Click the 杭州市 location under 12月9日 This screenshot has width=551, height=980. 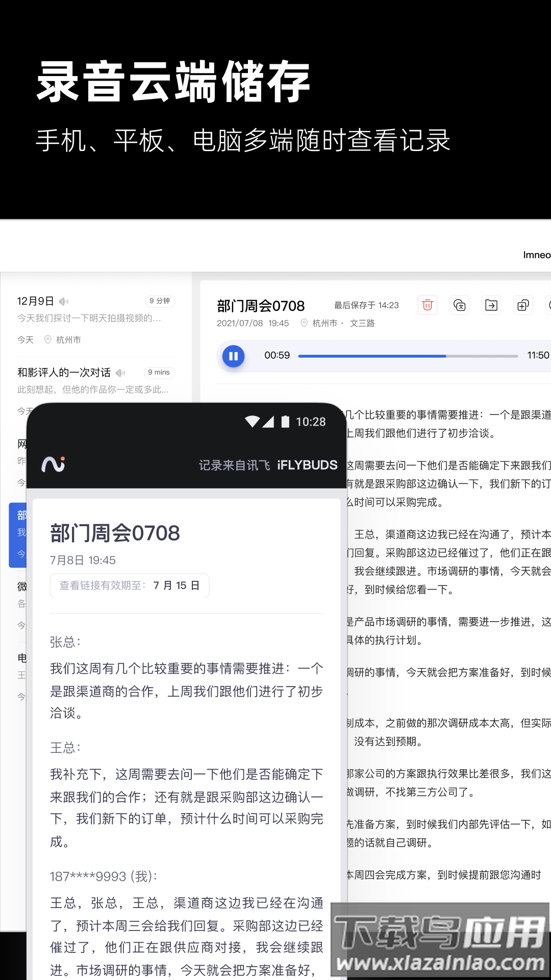point(68,340)
